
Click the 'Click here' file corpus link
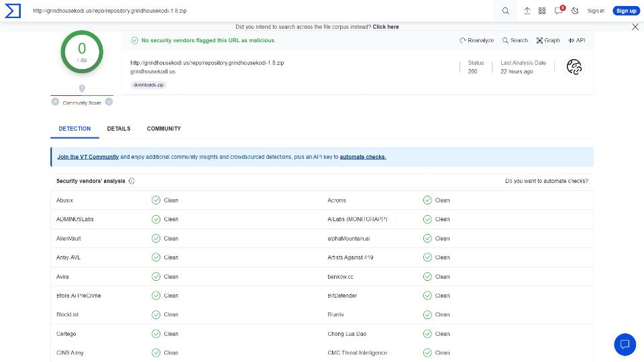[x=385, y=27]
